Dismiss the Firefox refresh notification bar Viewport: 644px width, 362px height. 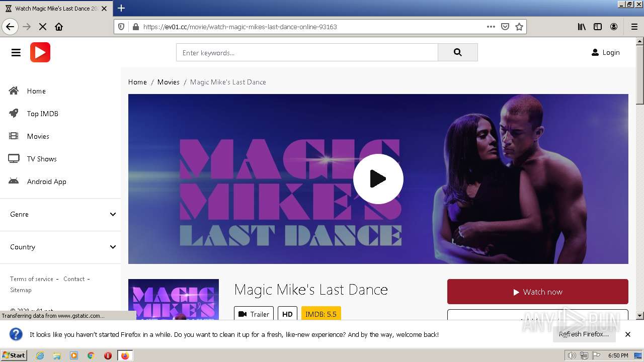tap(628, 334)
